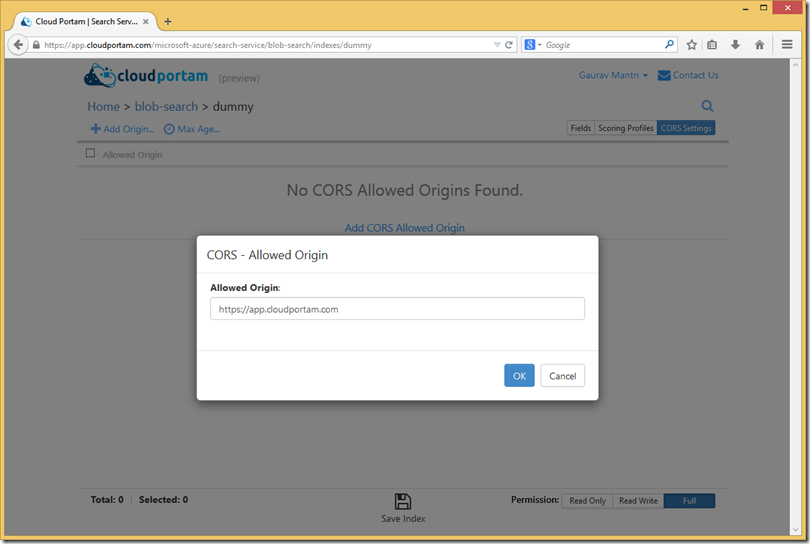The width and height of the screenshot is (810, 544).
Task: Click the scrollbar down arrow
Action: pos(796,530)
